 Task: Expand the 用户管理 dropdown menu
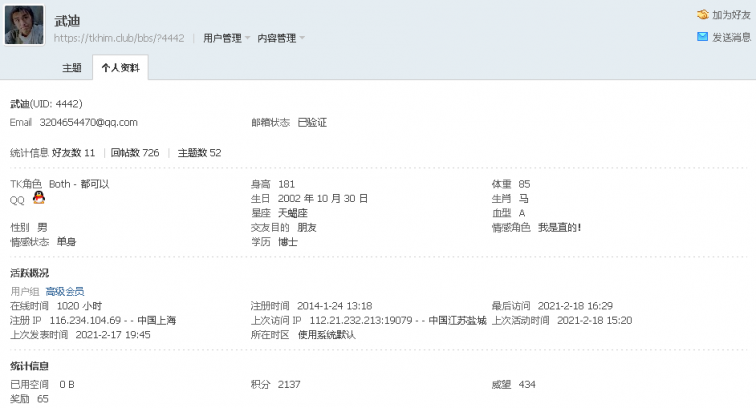[x=226, y=39]
